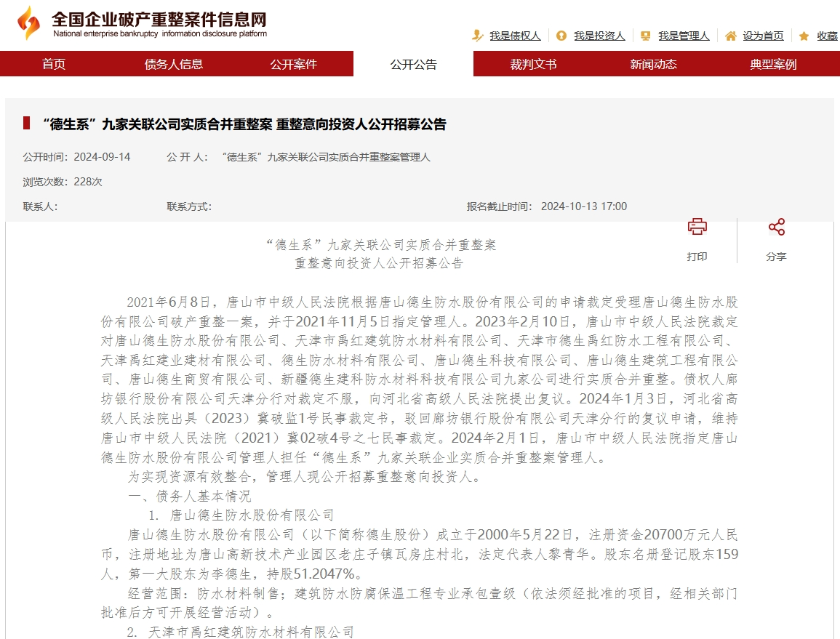Click the publish date 2024-09-14

pos(102,157)
